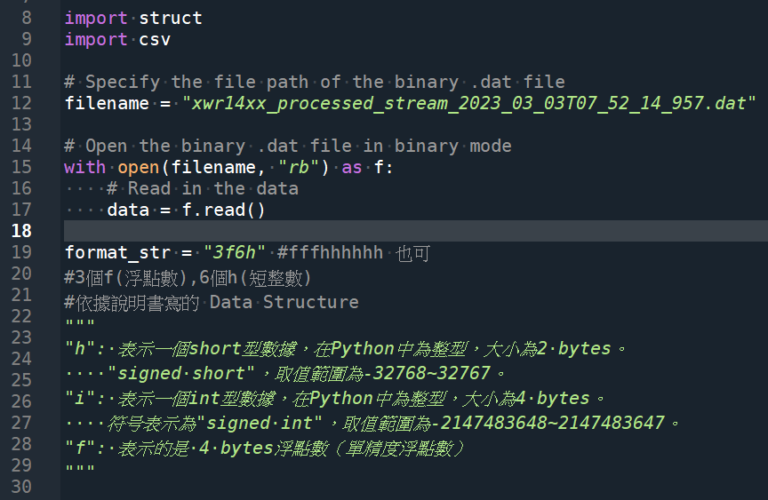Click the Data Structure comment text
The height and width of the screenshot is (500, 768).
[284, 302]
